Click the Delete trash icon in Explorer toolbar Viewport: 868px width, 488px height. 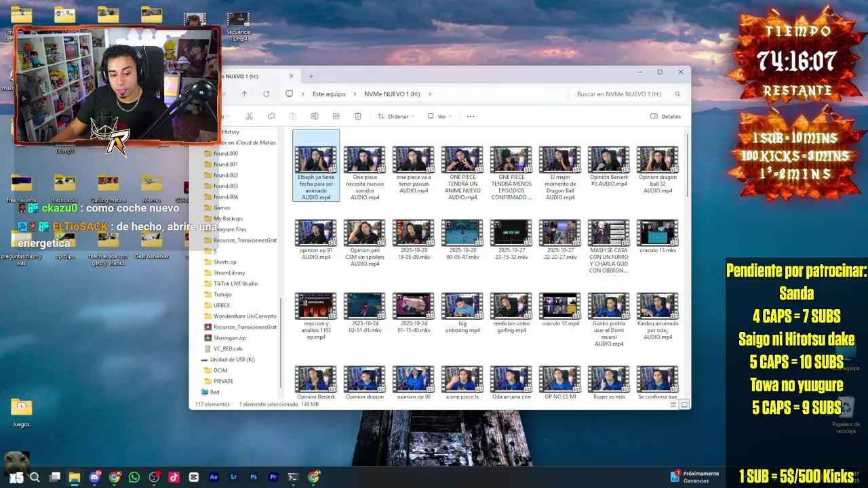pyautogui.click(x=358, y=116)
